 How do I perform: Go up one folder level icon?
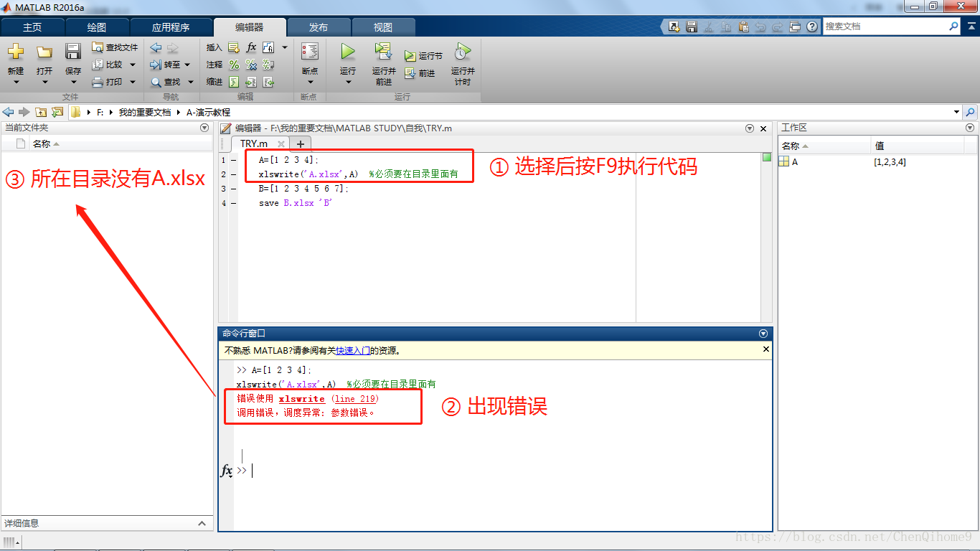(41, 112)
